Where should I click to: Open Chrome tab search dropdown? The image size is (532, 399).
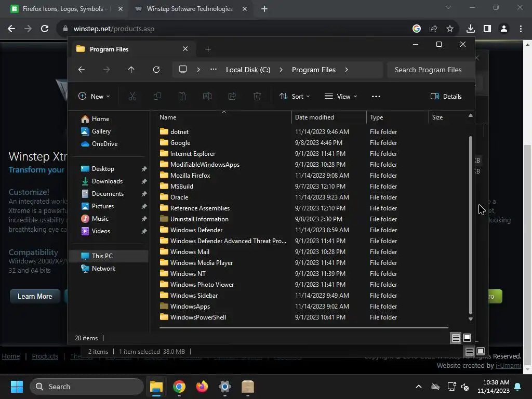click(448, 7)
